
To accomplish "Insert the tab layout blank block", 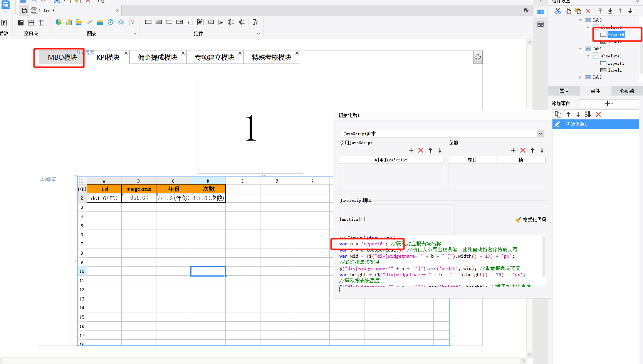I will point(21,23).
